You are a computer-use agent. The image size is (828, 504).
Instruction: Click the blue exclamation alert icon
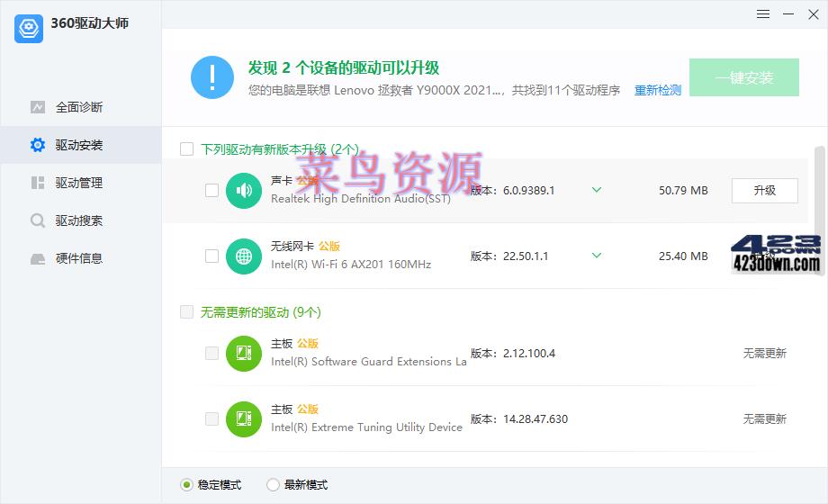tap(212, 77)
